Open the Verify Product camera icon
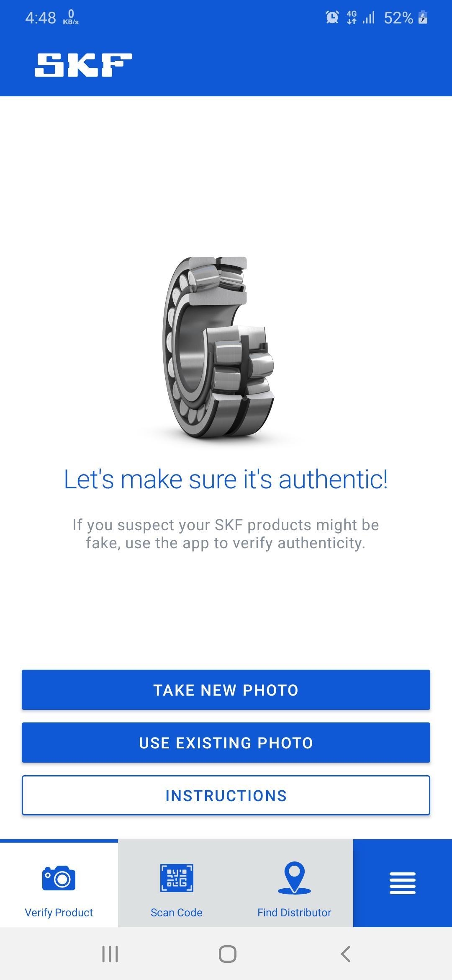 59,878
